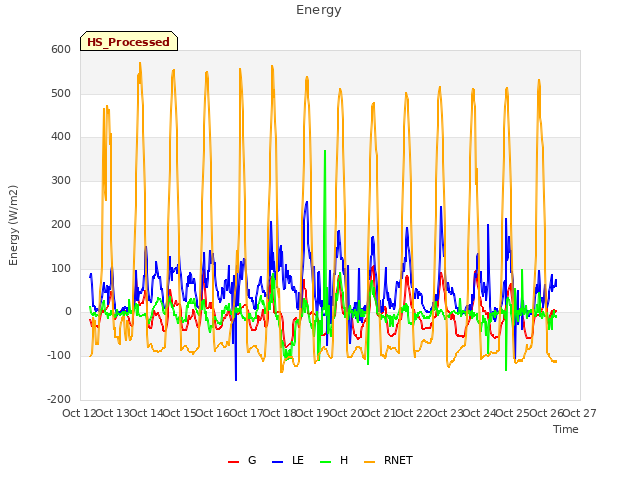Click the -200 y-axis tick label
The width and height of the screenshot is (640, 480).
click(59, 399)
